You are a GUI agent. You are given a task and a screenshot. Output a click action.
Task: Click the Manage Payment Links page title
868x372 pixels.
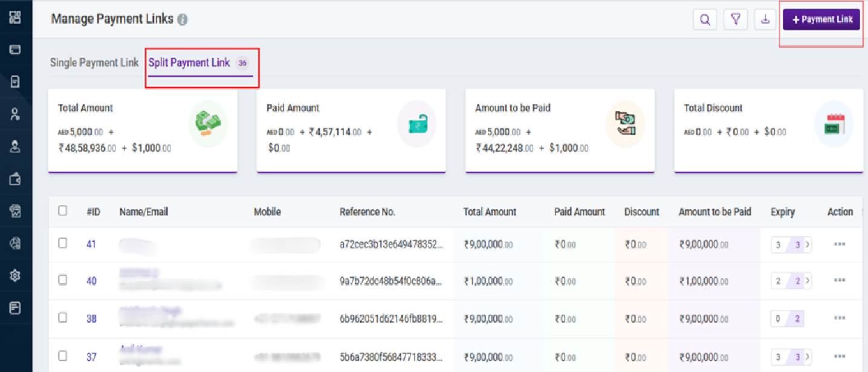[x=112, y=19]
